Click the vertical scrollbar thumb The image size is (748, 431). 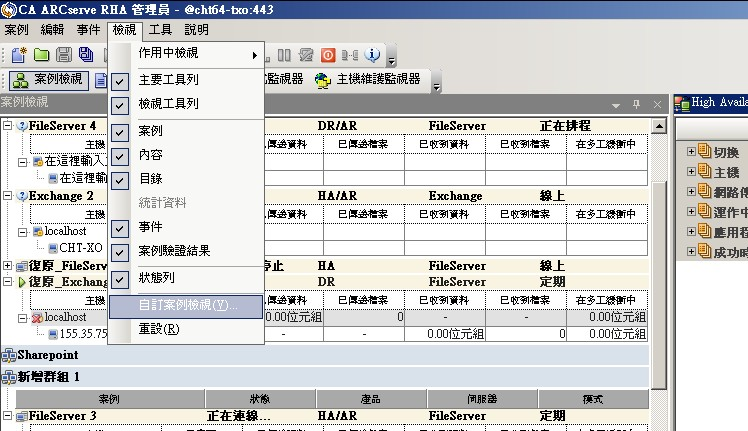tap(659, 285)
